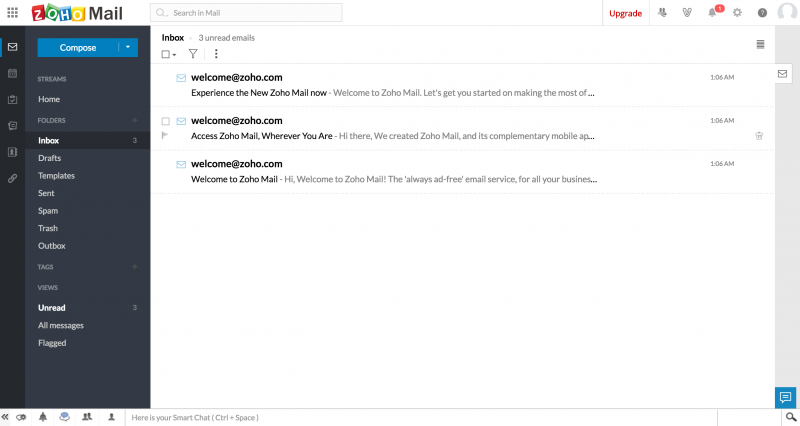800x426 pixels.
Task: Click the envelope icon on right panel
Action: tap(782, 74)
